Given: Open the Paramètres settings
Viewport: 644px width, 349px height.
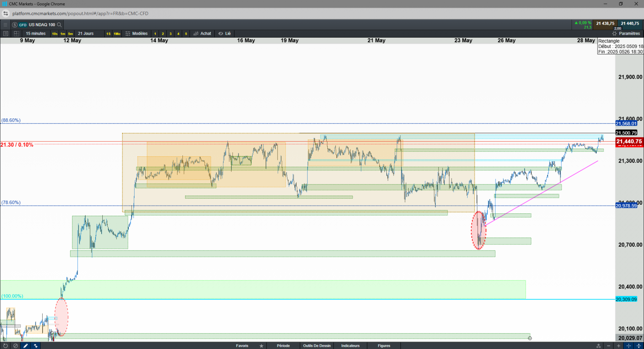Looking at the screenshot, I should click(626, 34).
